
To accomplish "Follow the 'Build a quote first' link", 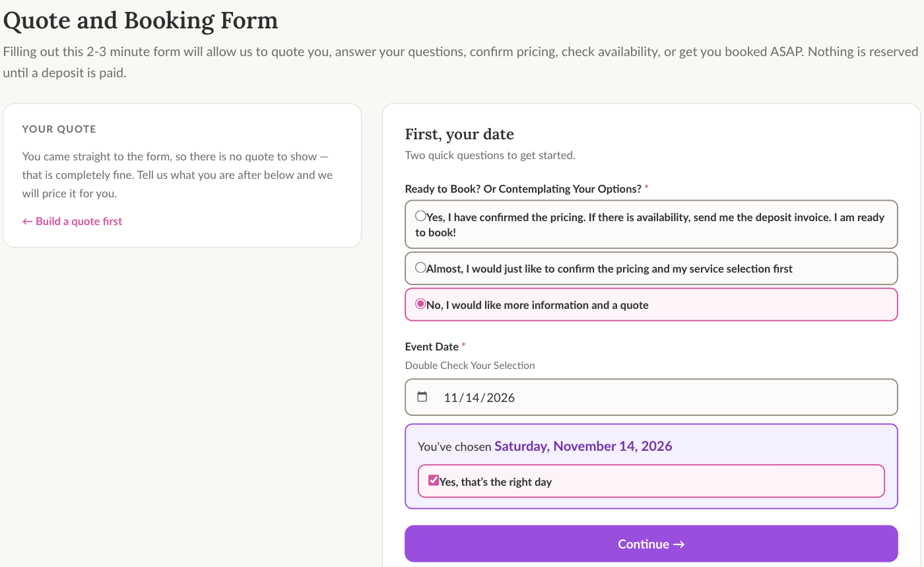I will pyautogui.click(x=73, y=221).
